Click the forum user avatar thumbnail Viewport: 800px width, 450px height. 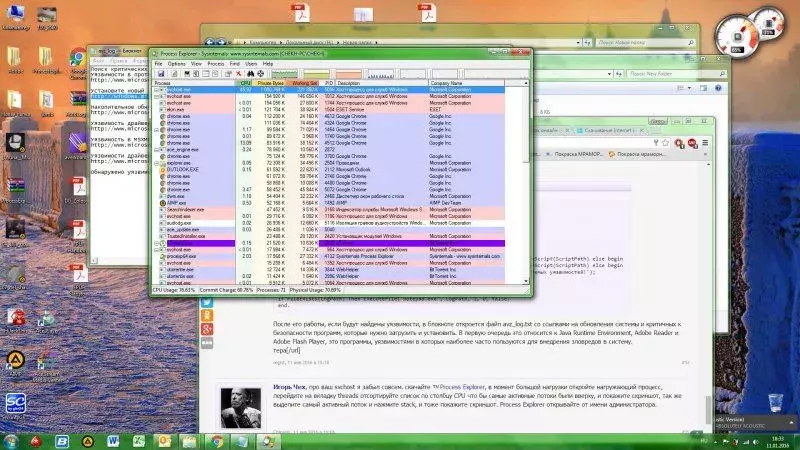click(x=241, y=408)
